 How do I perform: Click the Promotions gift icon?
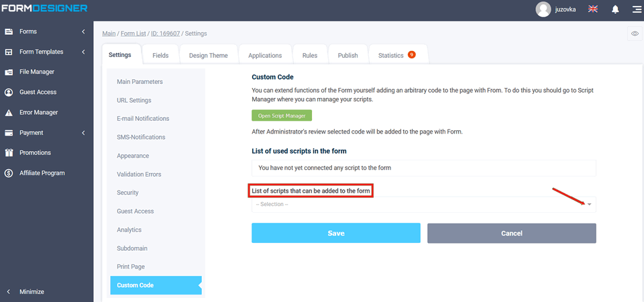point(9,153)
